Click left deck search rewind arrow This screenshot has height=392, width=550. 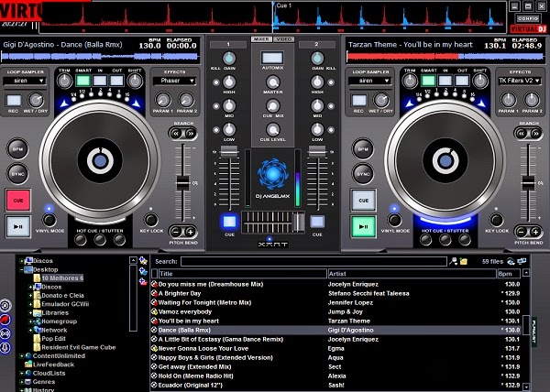[x=176, y=134]
